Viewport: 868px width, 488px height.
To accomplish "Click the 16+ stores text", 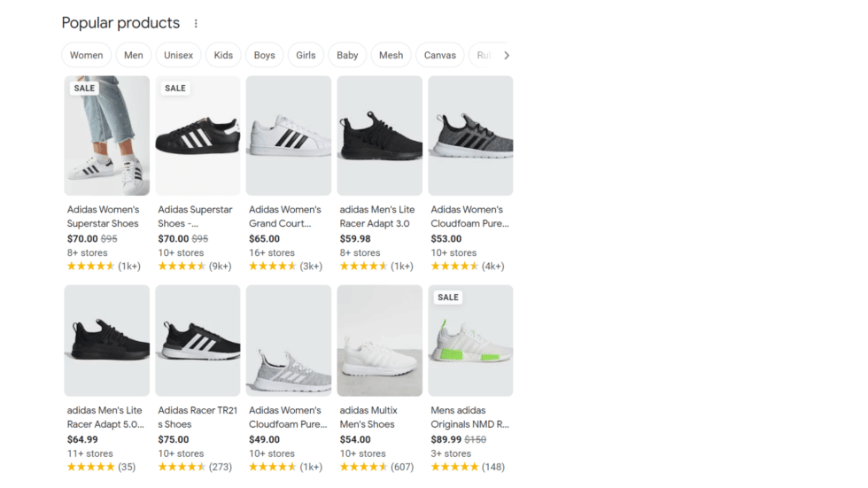I will pyautogui.click(x=271, y=252).
